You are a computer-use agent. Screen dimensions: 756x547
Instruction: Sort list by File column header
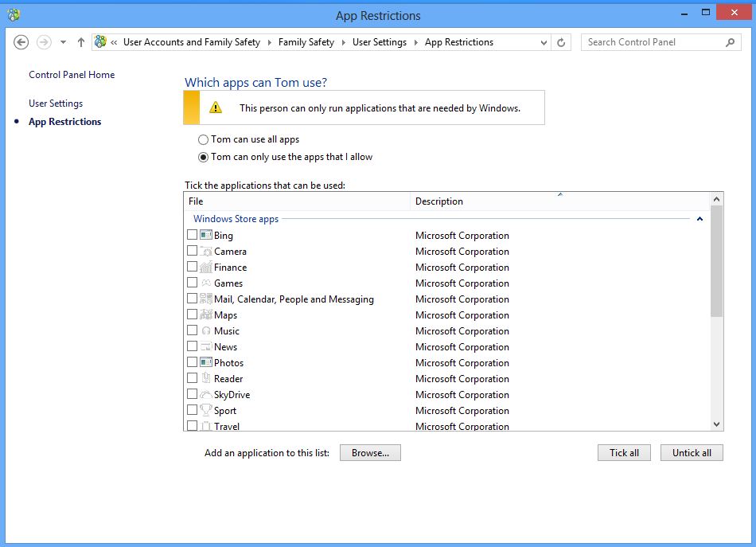pyautogui.click(x=297, y=201)
